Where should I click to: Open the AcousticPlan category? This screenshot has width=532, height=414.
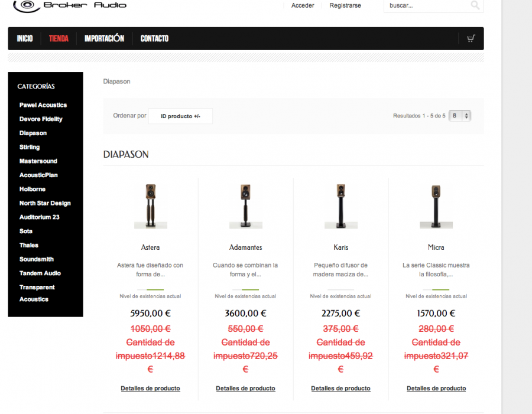point(38,175)
